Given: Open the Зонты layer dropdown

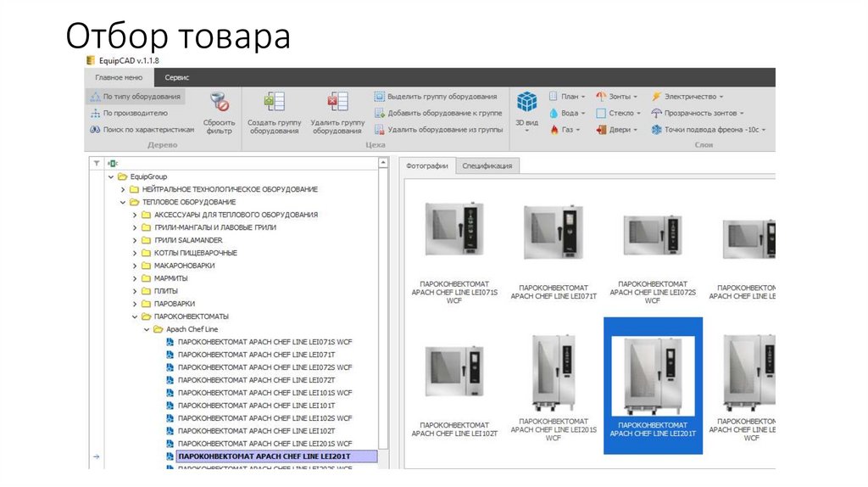Looking at the screenshot, I should (x=617, y=97).
